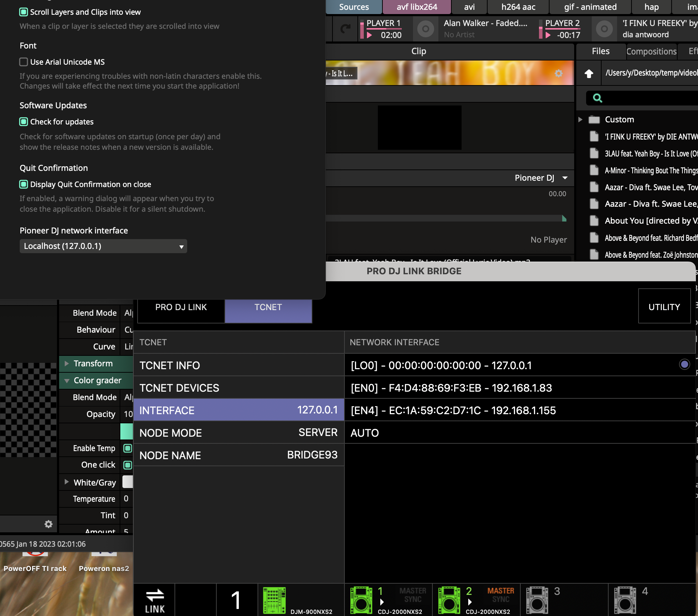Enable Use Arial Unicode MS checkbox
Image resolution: width=698 pixels, height=616 pixels.
pos(24,62)
